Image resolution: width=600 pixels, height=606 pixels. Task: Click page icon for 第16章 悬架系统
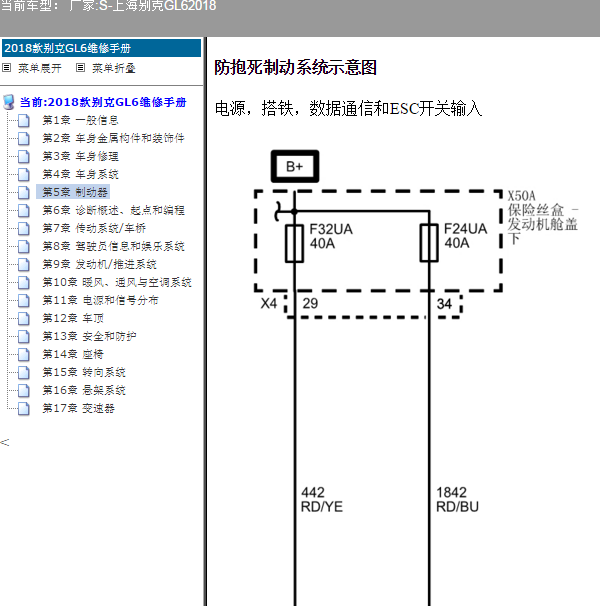24,390
